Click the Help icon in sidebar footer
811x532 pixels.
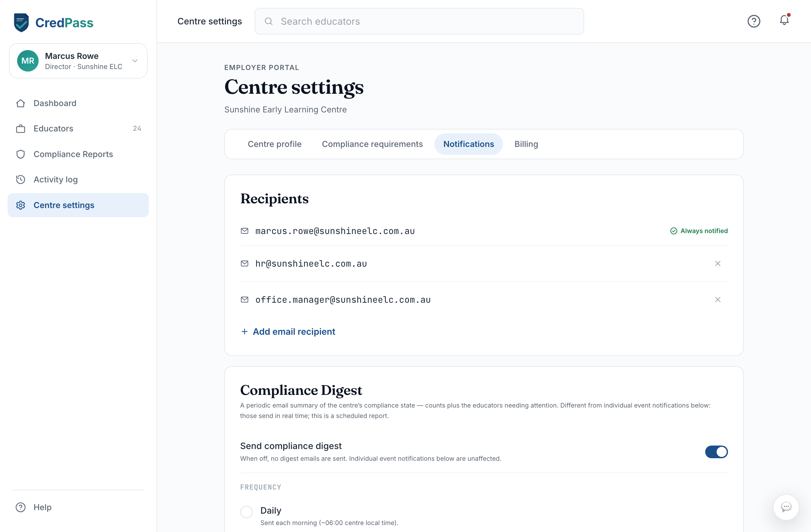tap(21, 507)
